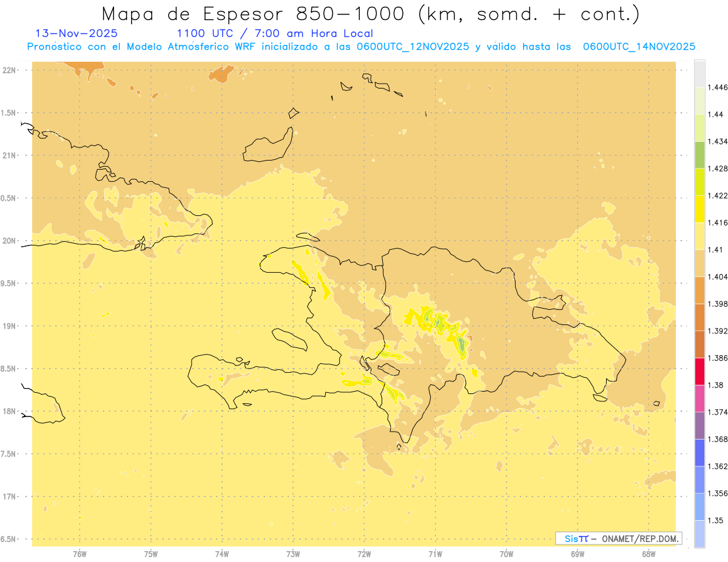Click the legend value '1.392'
Image resolution: width=728 pixels, height=562 pixels.
(x=719, y=331)
